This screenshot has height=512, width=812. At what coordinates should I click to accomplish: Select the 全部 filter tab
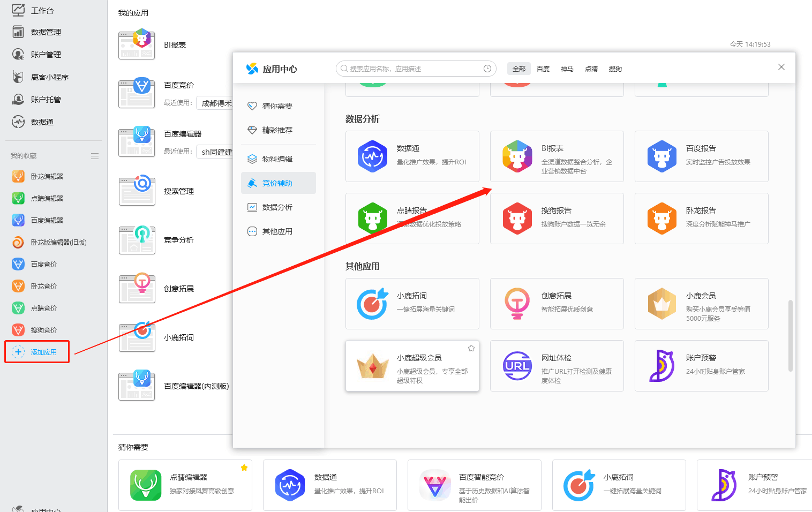519,69
